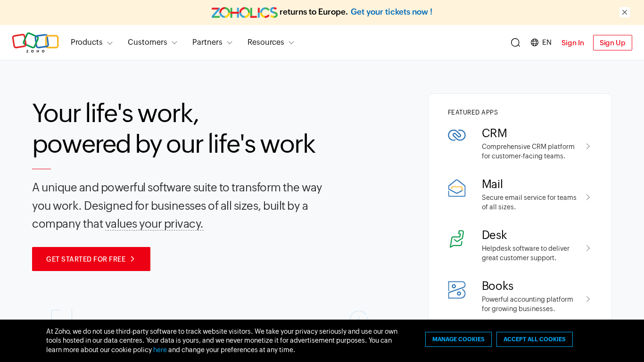Accept all cookies
The width and height of the screenshot is (644, 362).
(534, 339)
